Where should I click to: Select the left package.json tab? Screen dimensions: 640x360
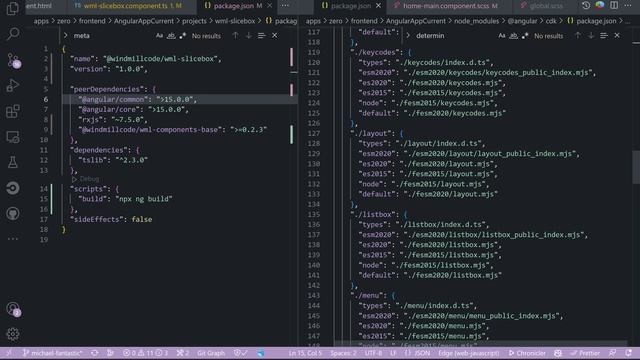(x=238, y=6)
